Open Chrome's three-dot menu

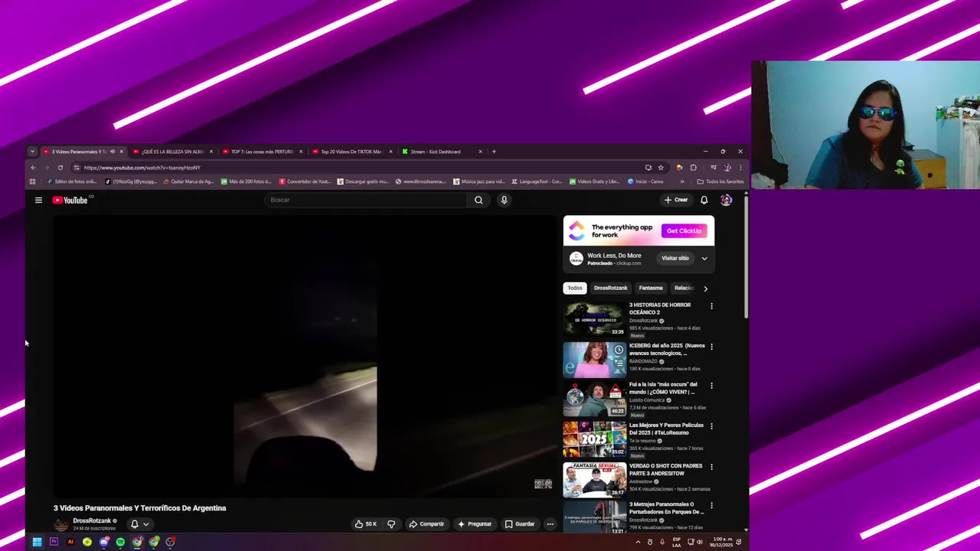point(740,168)
